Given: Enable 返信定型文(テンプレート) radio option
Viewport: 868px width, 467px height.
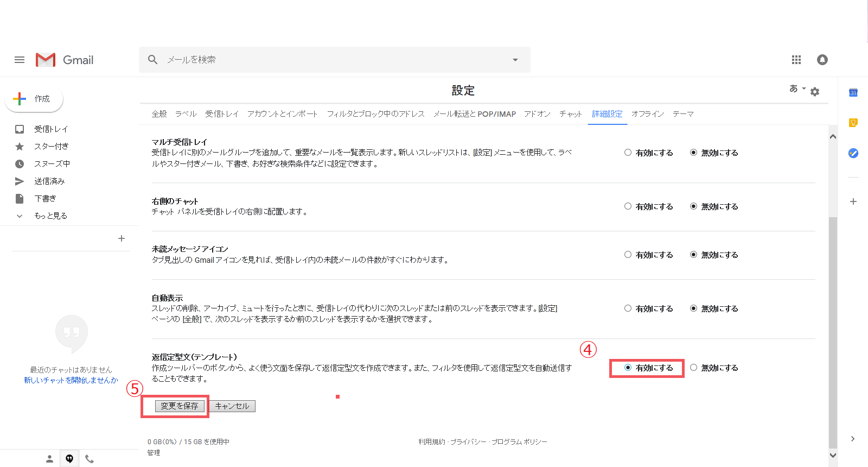Looking at the screenshot, I should click(x=628, y=368).
